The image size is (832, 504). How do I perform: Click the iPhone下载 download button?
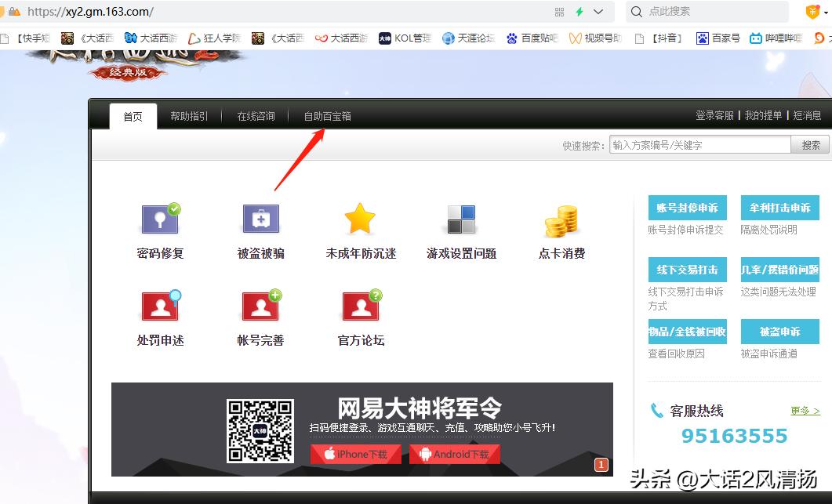355,454
